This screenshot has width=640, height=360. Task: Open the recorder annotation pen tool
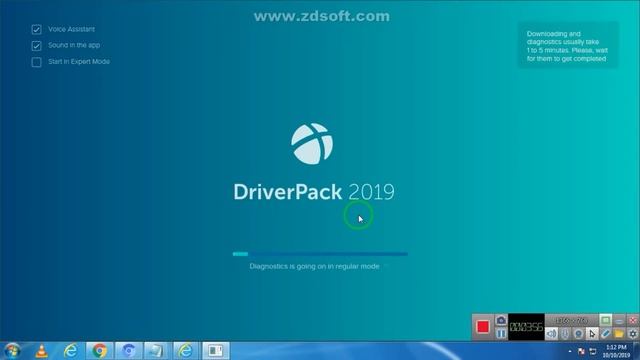(605, 334)
